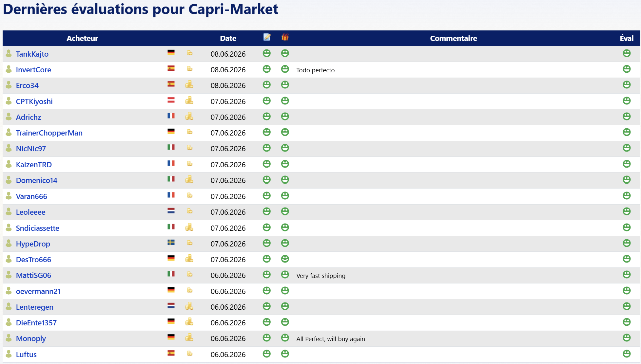641x364 pixels.
Task: Click the Éval smiley for MattiSG06
Action: [627, 274]
